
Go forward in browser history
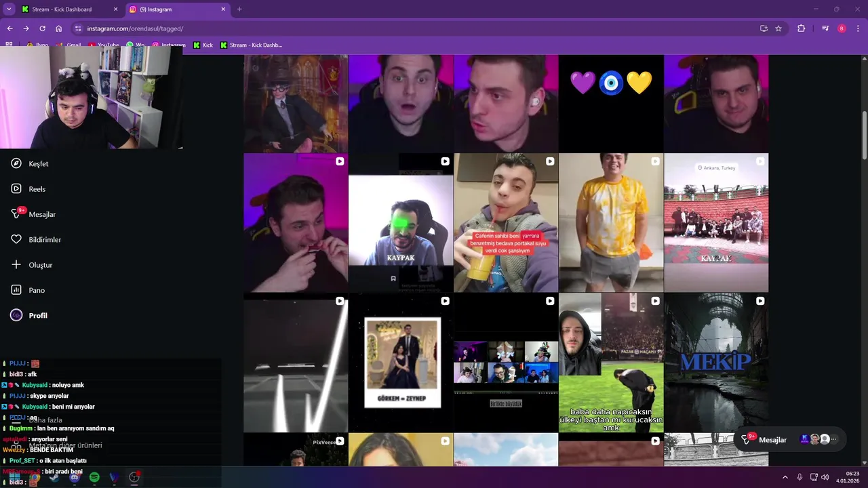click(26, 28)
